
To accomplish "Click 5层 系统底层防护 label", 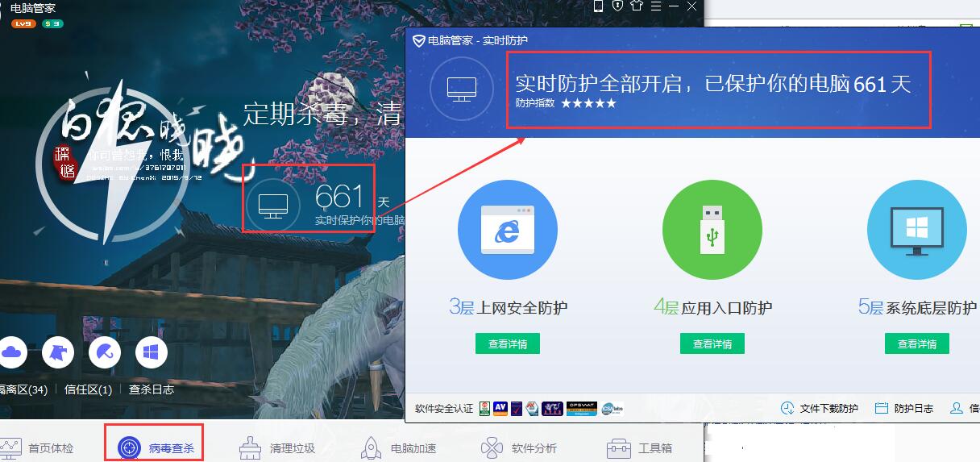I will 917,307.
